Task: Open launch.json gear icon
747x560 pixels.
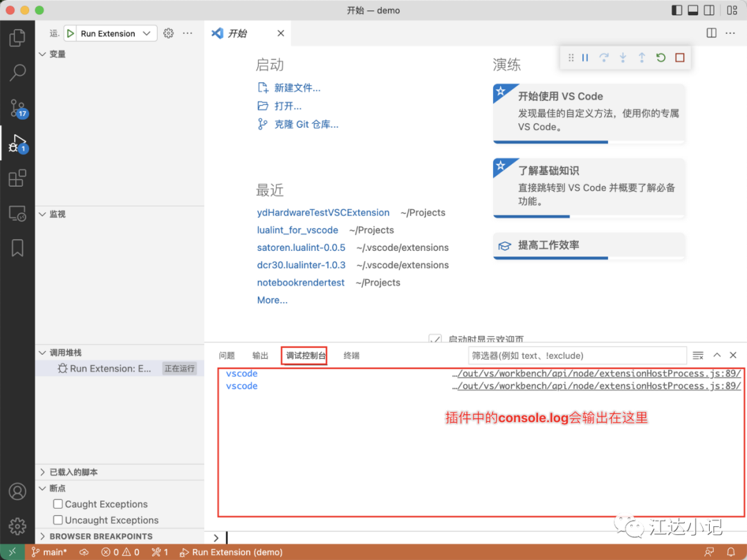Action: coord(168,33)
